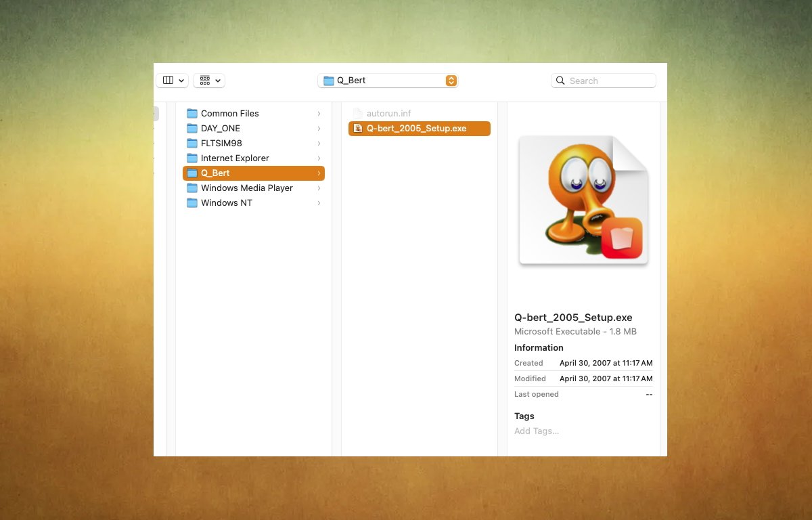Click the Common Files folder icon
This screenshot has width=812, height=520.
coord(192,113)
